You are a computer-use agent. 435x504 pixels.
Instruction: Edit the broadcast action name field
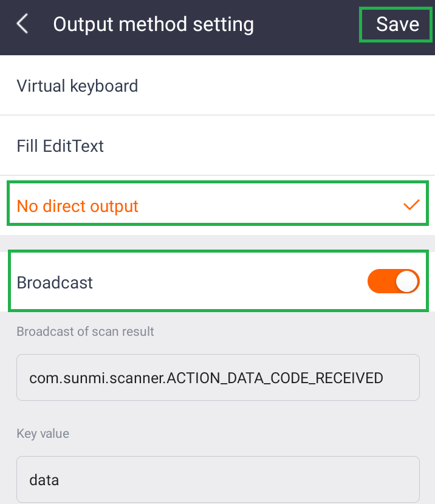coord(217,378)
